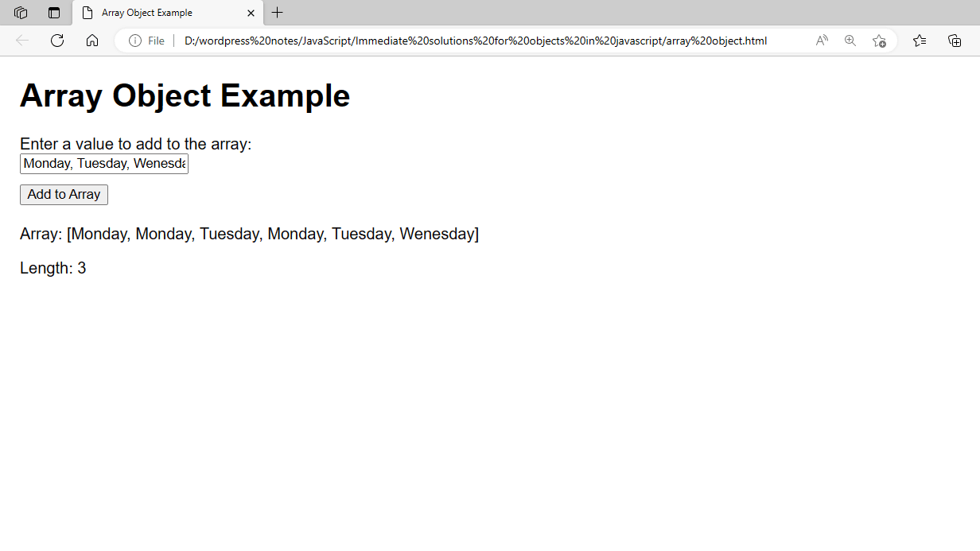This screenshot has height=551, width=980.
Task: Click the Read aloud icon
Action: pyautogui.click(x=822, y=41)
